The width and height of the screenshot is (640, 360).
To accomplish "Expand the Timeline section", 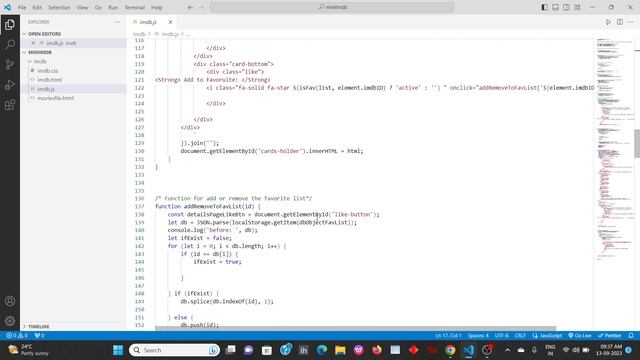I will pos(73,327).
